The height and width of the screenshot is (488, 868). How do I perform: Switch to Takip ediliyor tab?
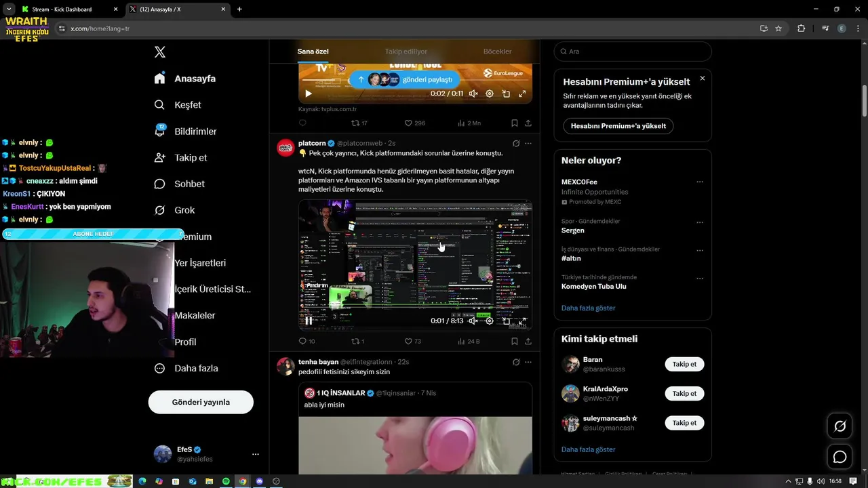406,52
